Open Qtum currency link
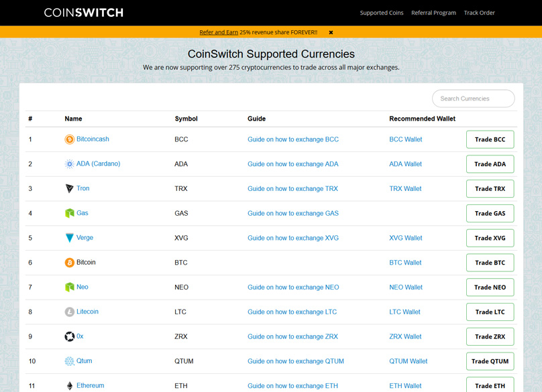The height and width of the screenshot is (392, 542). click(85, 361)
